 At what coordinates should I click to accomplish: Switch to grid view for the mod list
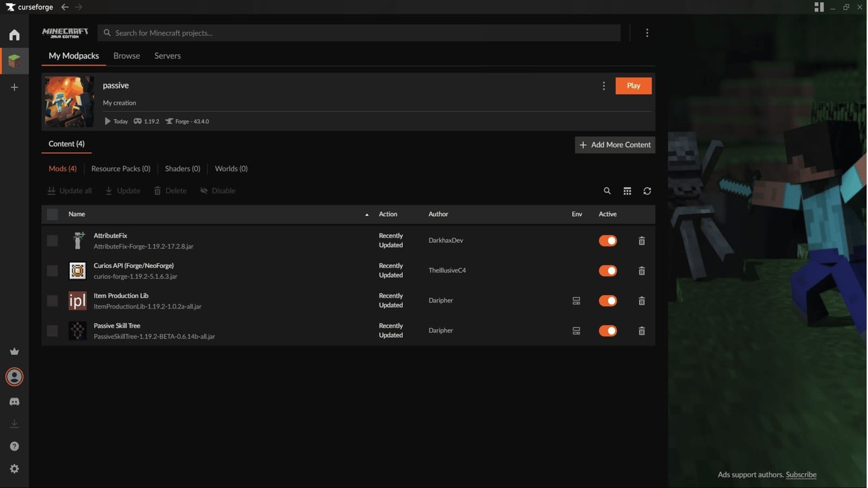[627, 191]
